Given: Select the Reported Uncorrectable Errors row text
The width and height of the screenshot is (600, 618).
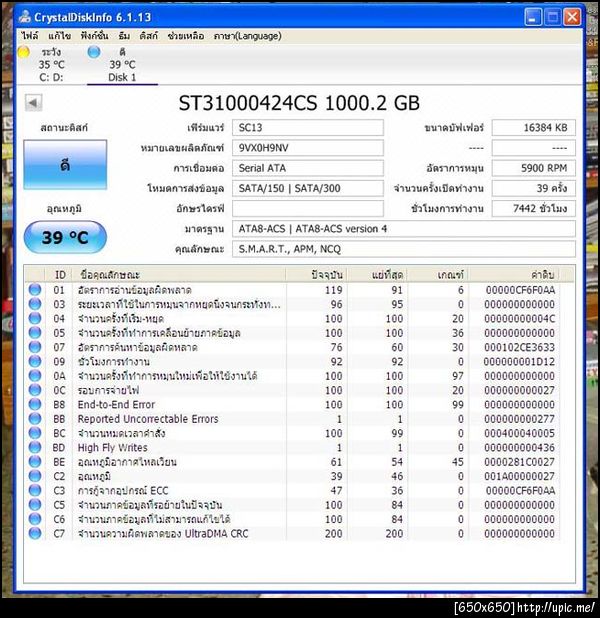Looking at the screenshot, I should pyautogui.click(x=148, y=419).
